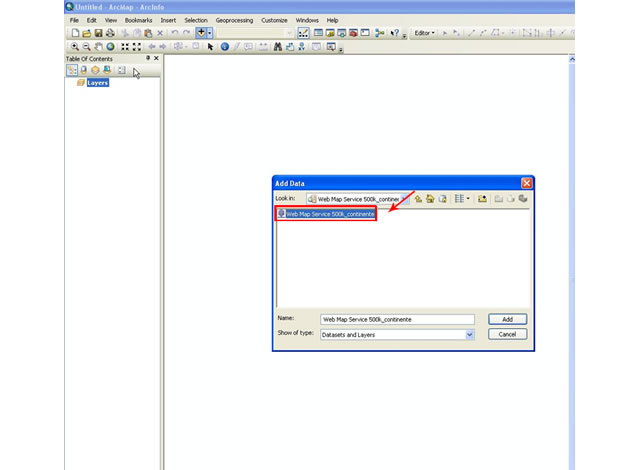Open the Bookmarks menu
This screenshot has height=470, width=638.
point(138,20)
